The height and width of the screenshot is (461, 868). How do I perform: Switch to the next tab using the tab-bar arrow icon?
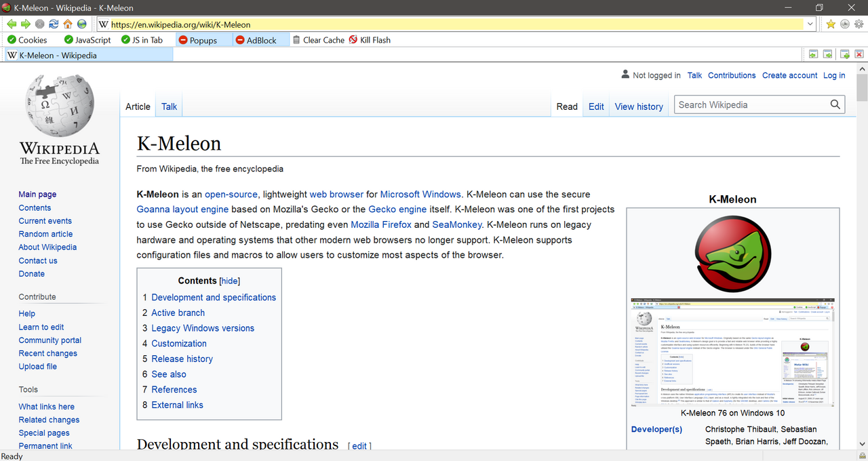click(x=828, y=54)
